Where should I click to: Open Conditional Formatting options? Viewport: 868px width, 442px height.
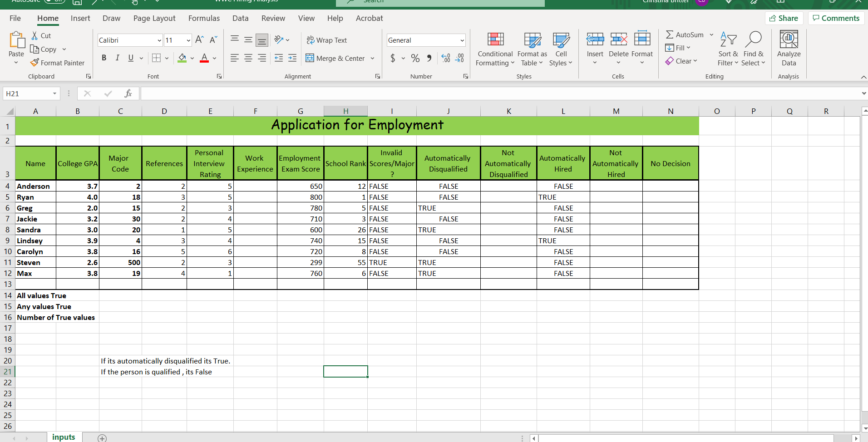pyautogui.click(x=494, y=49)
